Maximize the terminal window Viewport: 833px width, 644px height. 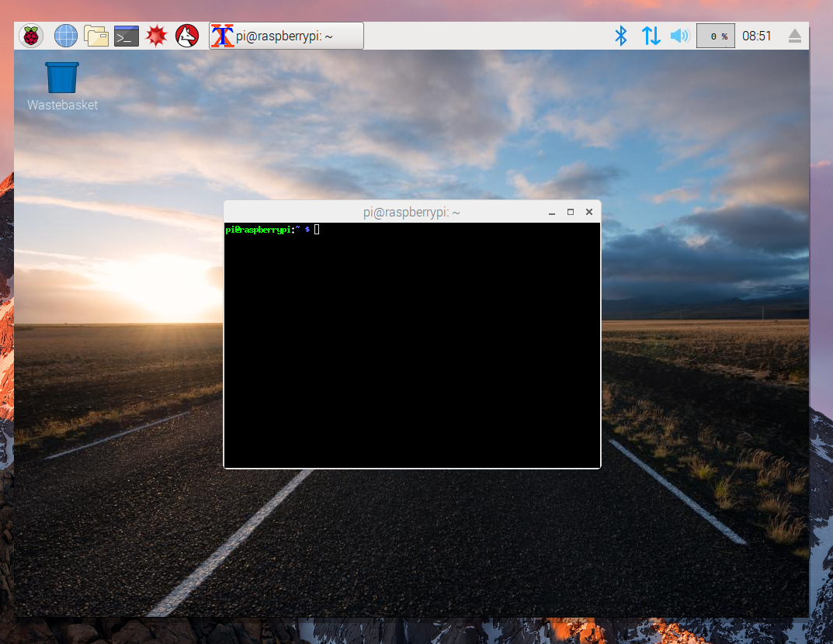click(x=571, y=212)
